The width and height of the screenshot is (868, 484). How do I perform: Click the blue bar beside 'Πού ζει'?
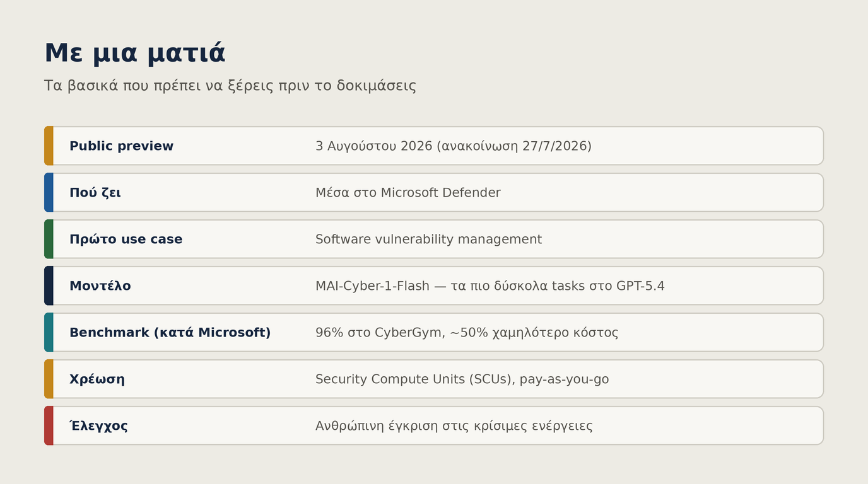coord(49,192)
